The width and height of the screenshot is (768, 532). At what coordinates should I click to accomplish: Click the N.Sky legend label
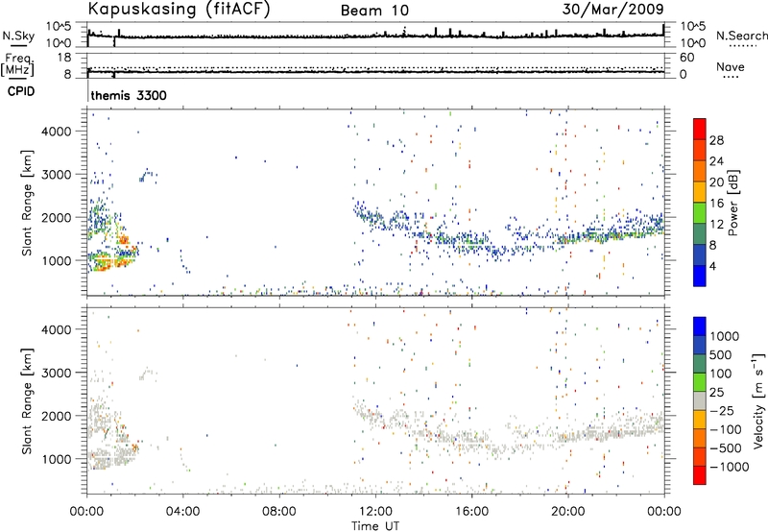(x=18, y=36)
